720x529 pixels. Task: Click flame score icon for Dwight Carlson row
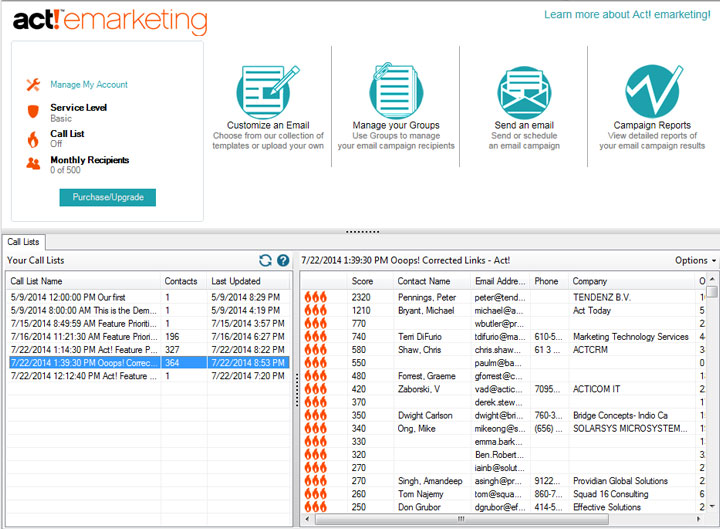[x=315, y=415]
